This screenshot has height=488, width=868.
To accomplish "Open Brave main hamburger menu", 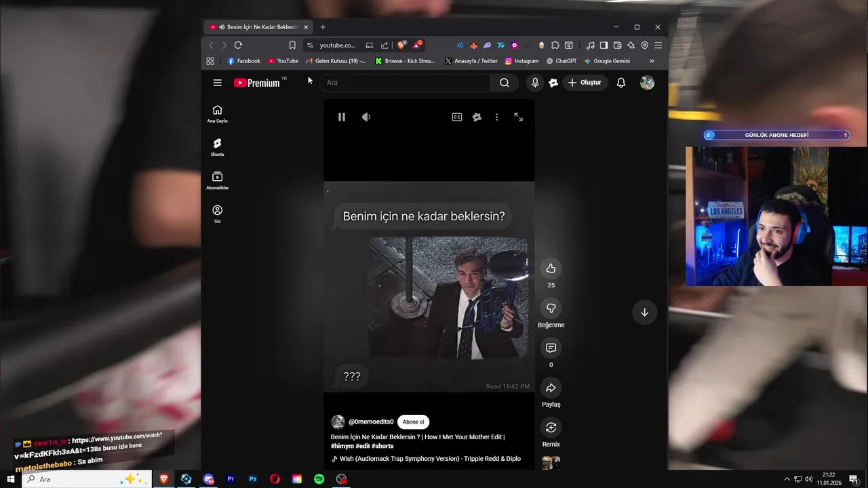I will (658, 45).
